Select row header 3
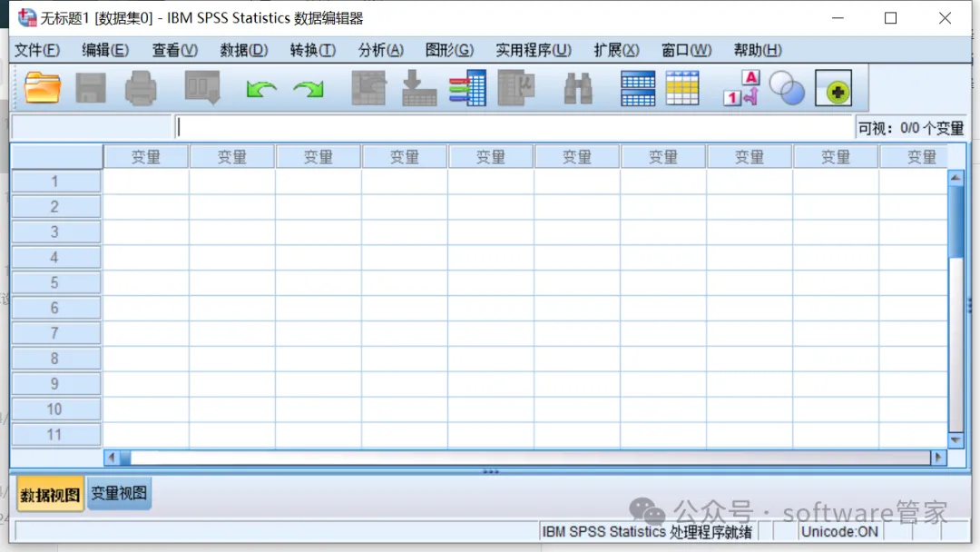Viewport: 980px width, 552px height. coord(56,232)
